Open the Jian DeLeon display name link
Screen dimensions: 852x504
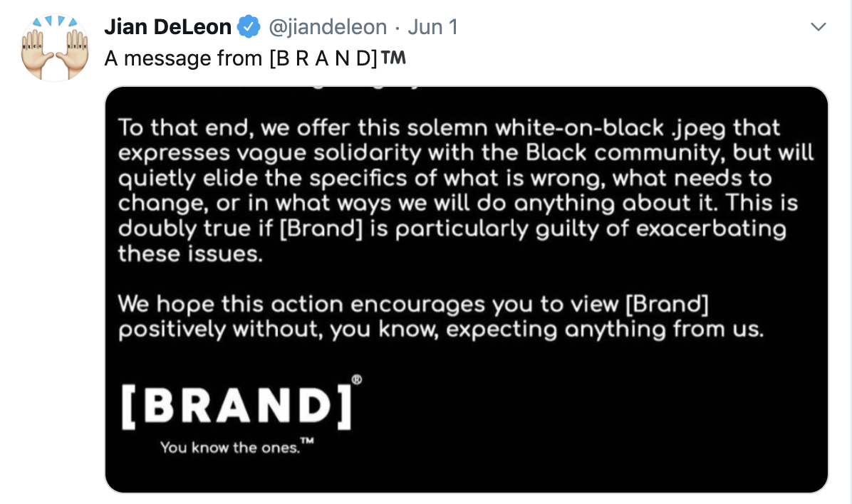[168, 28]
